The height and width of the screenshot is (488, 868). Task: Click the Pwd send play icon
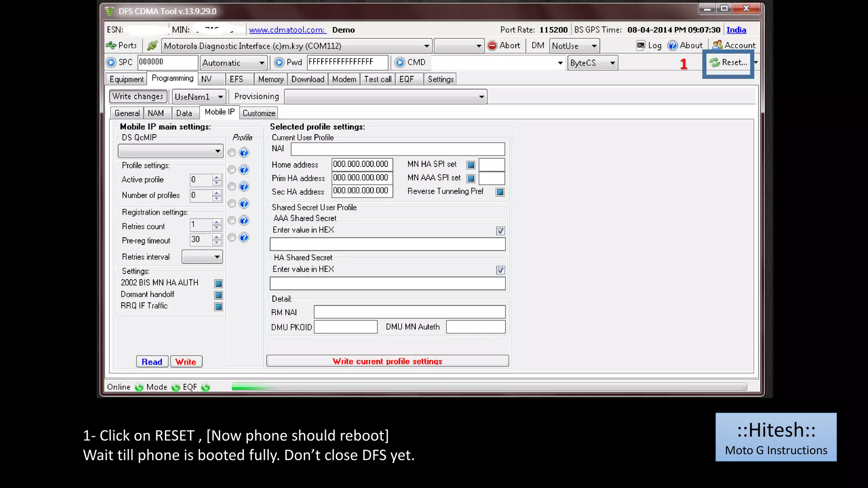point(279,62)
